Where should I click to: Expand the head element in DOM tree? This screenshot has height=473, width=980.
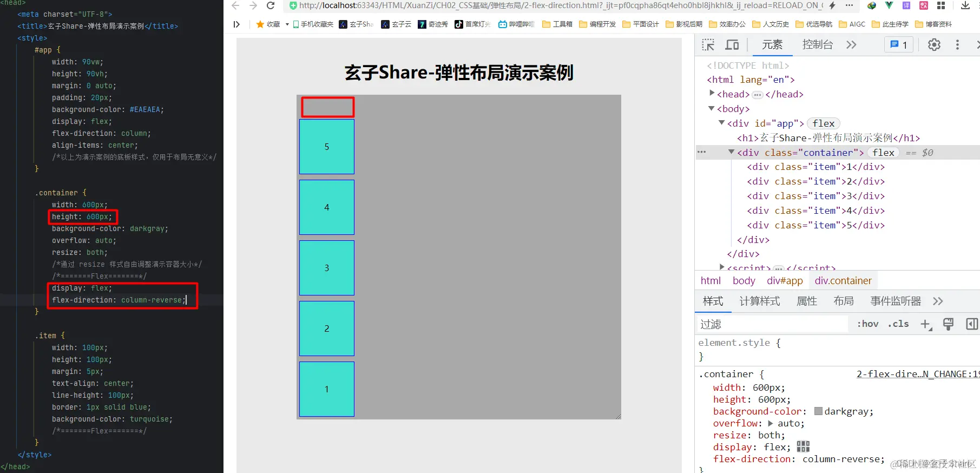[712, 93]
